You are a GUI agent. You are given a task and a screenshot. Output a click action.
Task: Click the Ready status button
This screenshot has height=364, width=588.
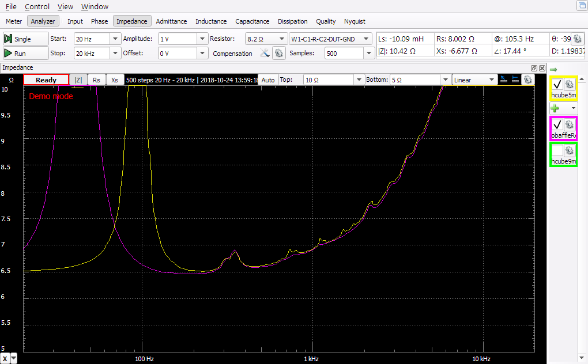click(46, 79)
